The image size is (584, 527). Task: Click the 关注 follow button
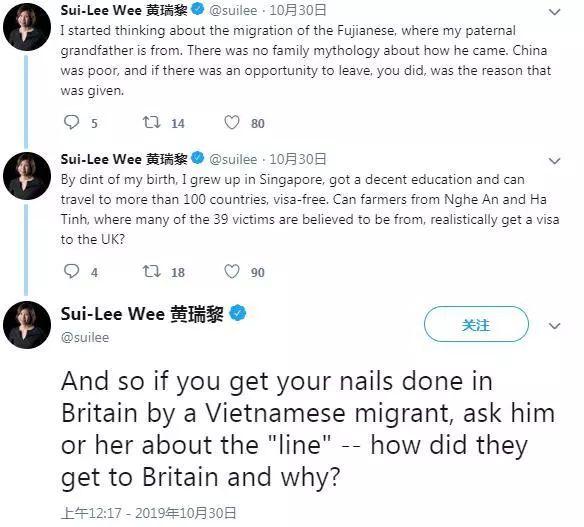[x=476, y=324]
